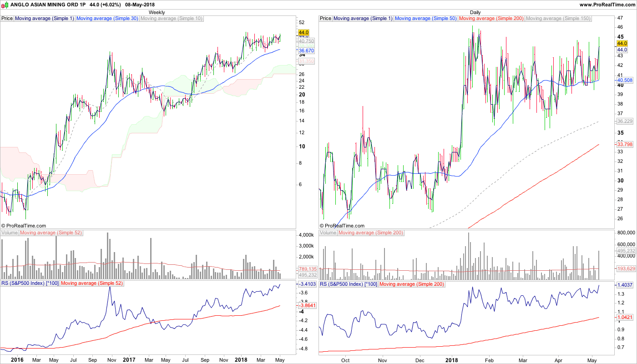Screen dimensions: 637x364
Task: Click the -3.4103 RS value in Weekly panel
Action: click(x=307, y=284)
